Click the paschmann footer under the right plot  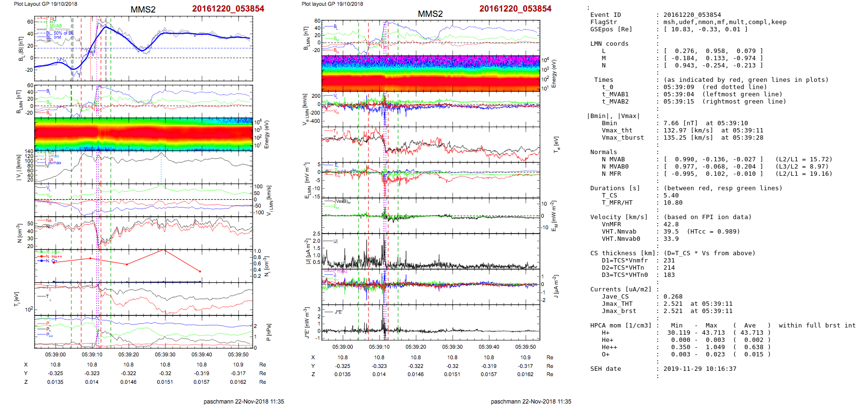pyautogui.click(x=531, y=401)
